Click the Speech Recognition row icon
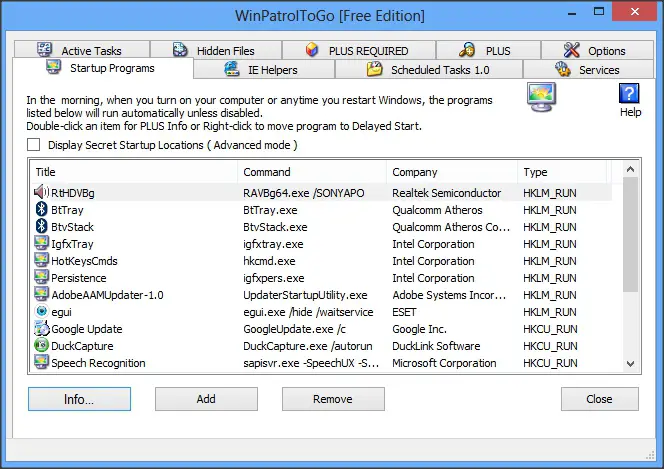The width and height of the screenshot is (664, 469). tap(42, 362)
